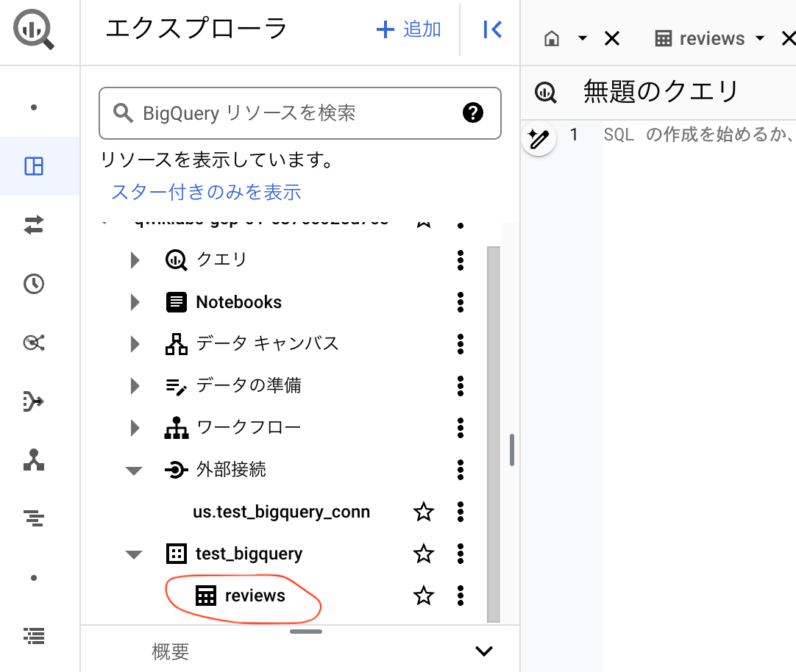Open more actions menu for ワークフロー
Image resolution: width=796 pixels, height=672 pixels.
(x=461, y=428)
